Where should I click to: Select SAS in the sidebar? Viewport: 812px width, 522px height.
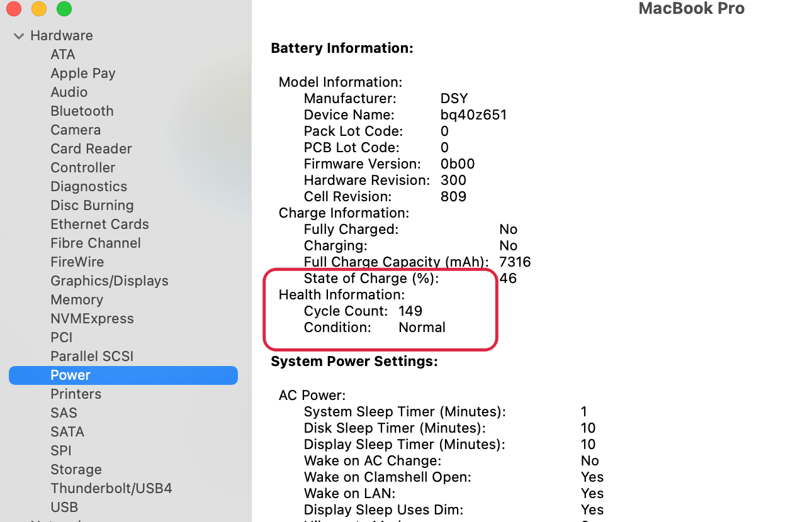[64, 413]
